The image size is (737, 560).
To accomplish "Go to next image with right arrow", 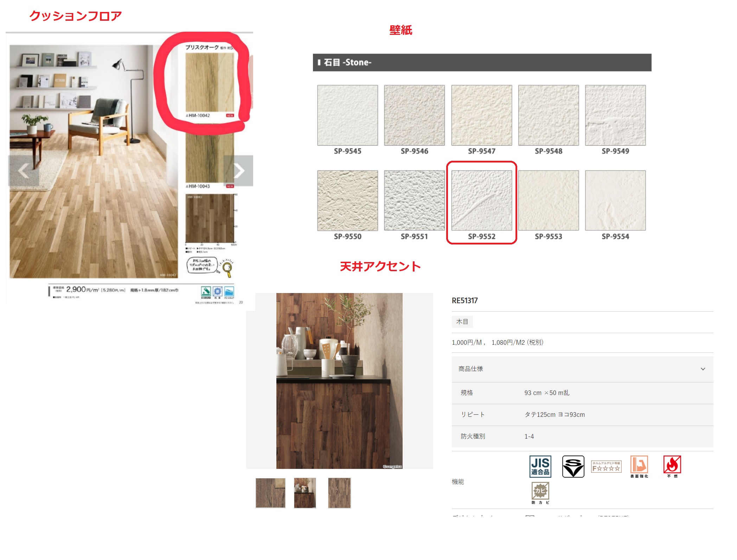I will coord(239,171).
